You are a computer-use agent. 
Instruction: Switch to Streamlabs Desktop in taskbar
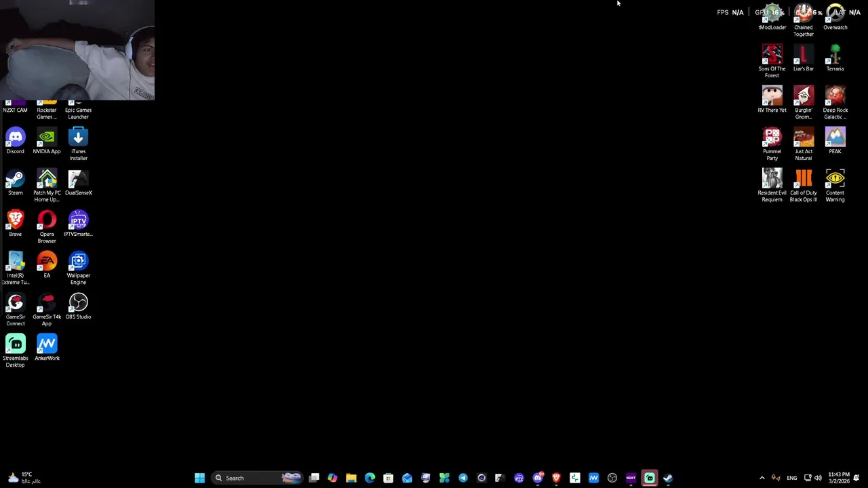click(x=650, y=478)
